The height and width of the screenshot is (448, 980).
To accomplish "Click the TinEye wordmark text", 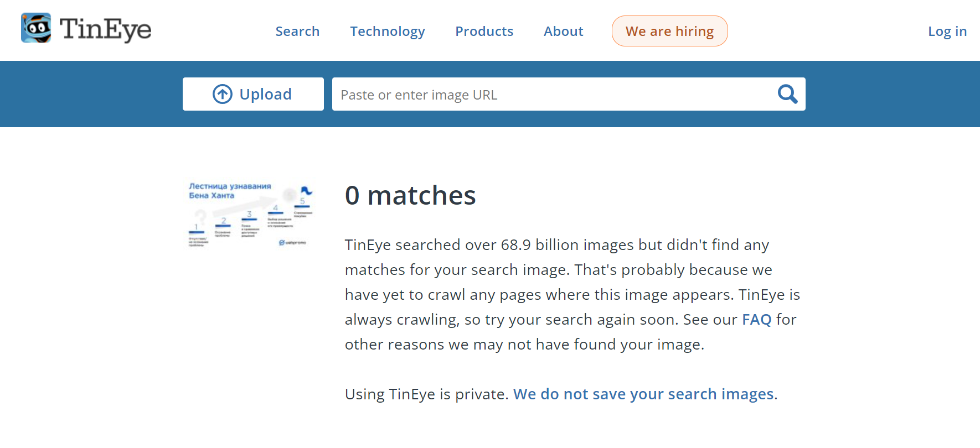I will pyautogui.click(x=105, y=29).
